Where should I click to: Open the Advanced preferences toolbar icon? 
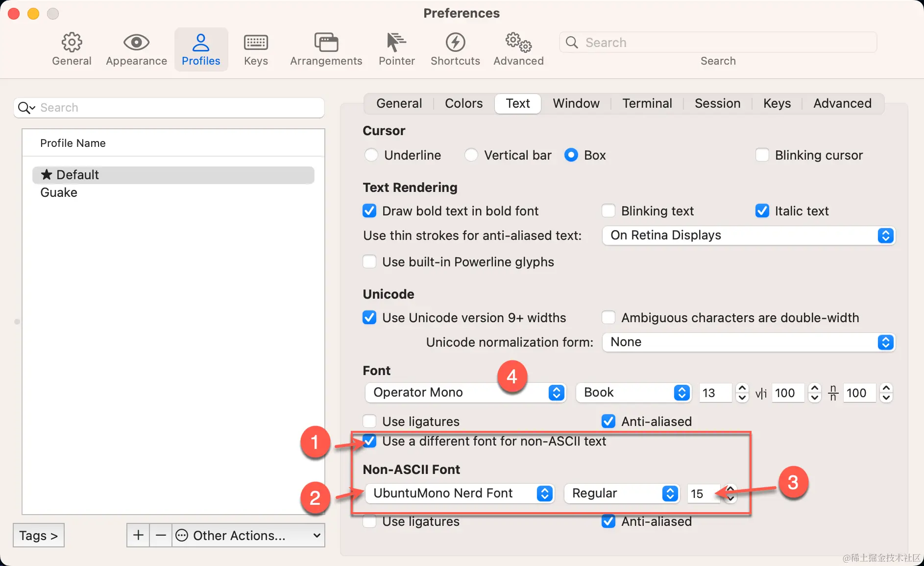(x=518, y=49)
